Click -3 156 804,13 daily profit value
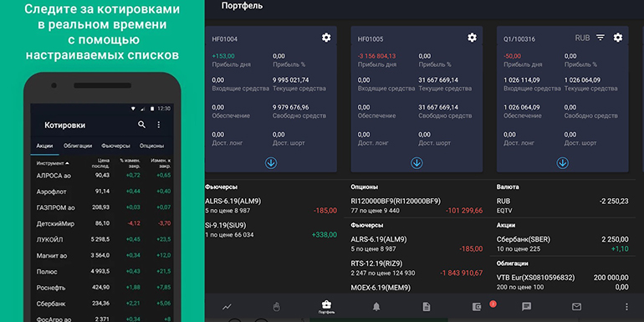 tap(376, 56)
